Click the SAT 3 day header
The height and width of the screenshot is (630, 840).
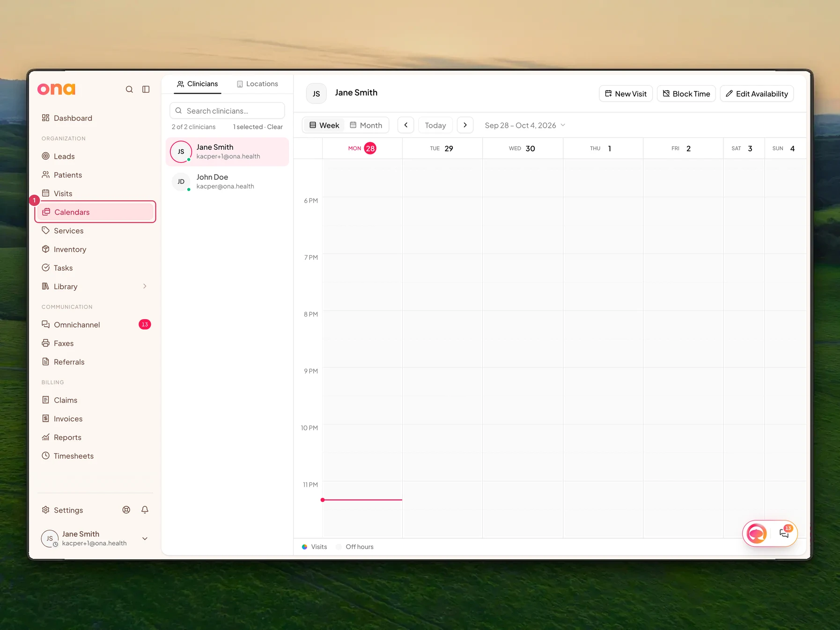tap(744, 148)
